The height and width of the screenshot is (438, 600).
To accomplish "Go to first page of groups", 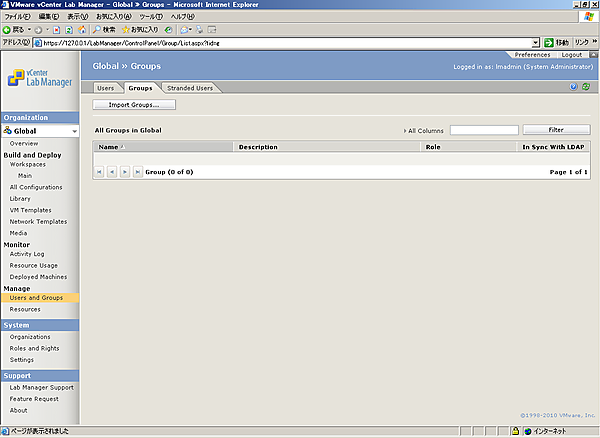I will [x=99, y=172].
